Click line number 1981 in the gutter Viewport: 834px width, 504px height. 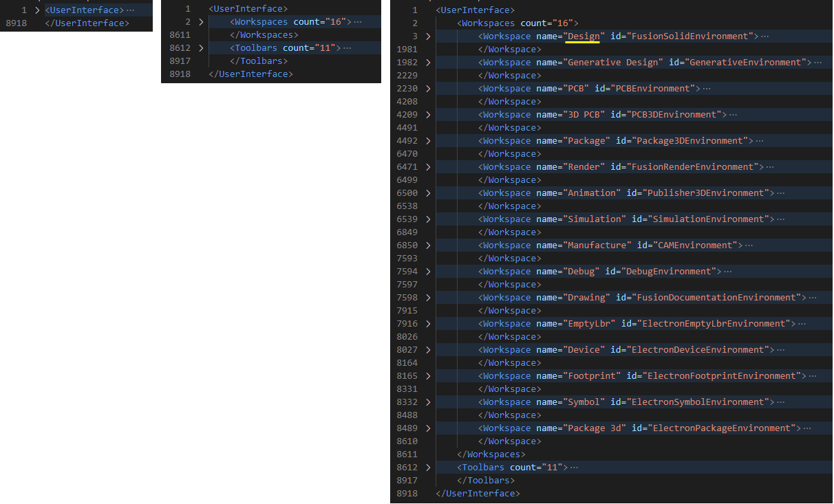tap(407, 50)
